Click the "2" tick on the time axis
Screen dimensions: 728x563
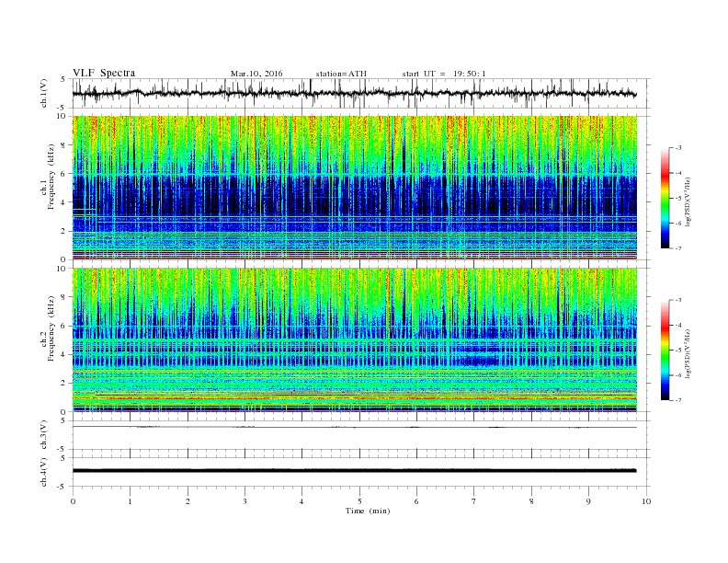[x=188, y=501]
